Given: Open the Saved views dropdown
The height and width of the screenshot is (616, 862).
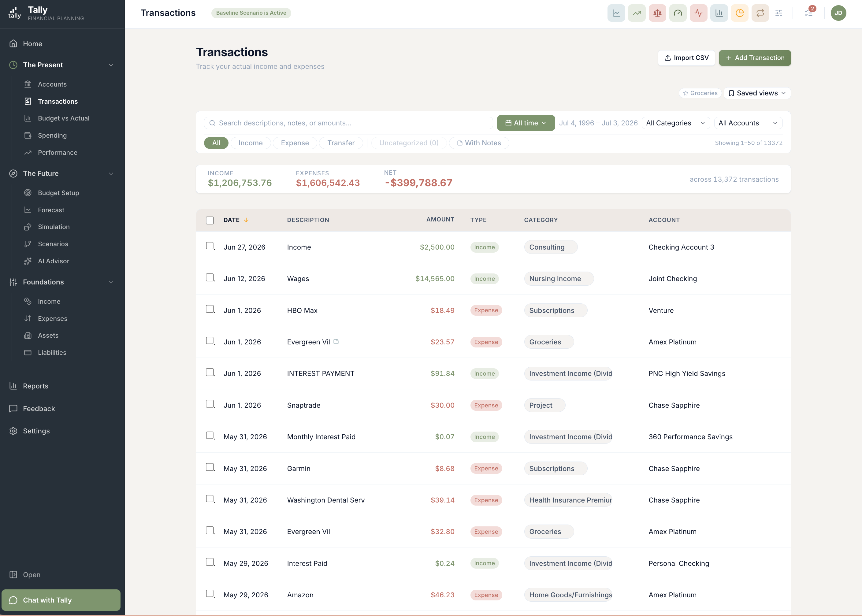Looking at the screenshot, I should (757, 93).
